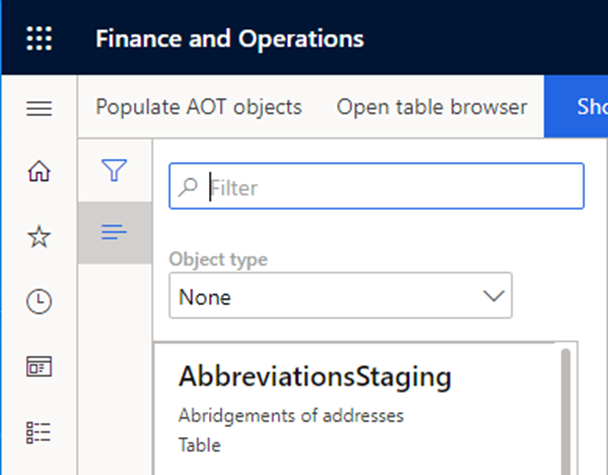608x475 pixels.
Task: Click Populate AOT objects button
Action: tap(199, 107)
